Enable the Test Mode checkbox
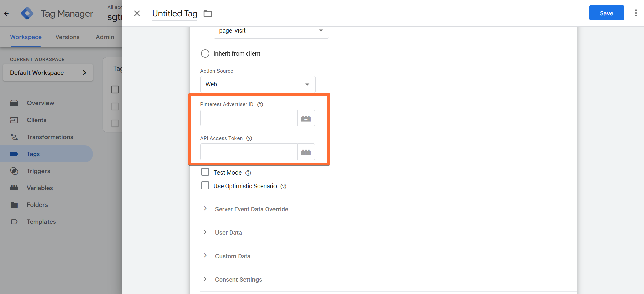This screenshot has width=644, height=294. coord(205,172)
